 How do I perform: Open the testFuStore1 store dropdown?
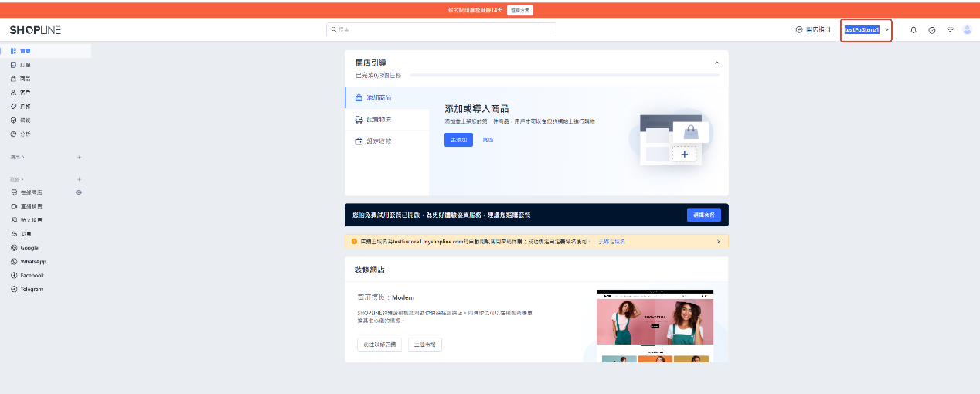coord(866,30)
